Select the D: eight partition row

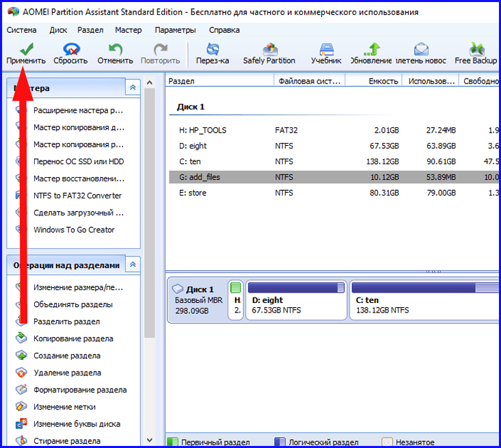click(334, 146)
